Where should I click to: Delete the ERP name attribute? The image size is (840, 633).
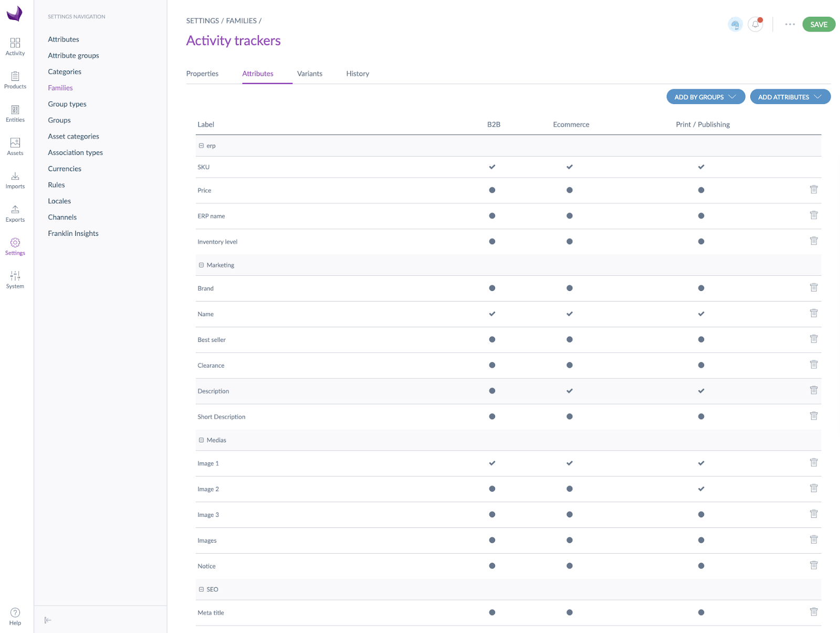tap(814, 215)
